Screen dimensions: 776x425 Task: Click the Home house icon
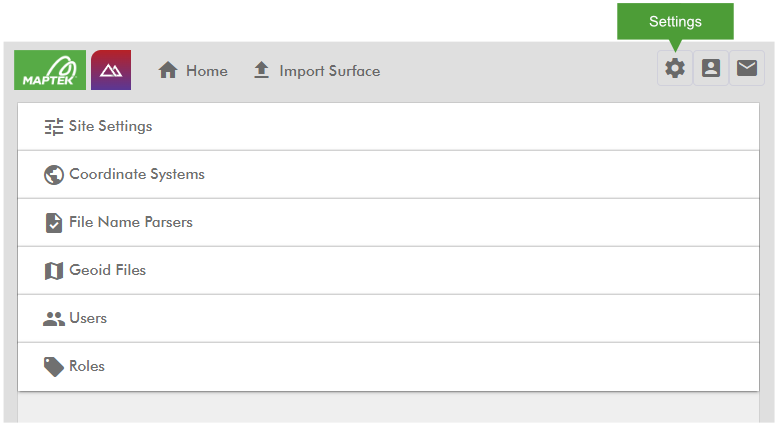168,70
